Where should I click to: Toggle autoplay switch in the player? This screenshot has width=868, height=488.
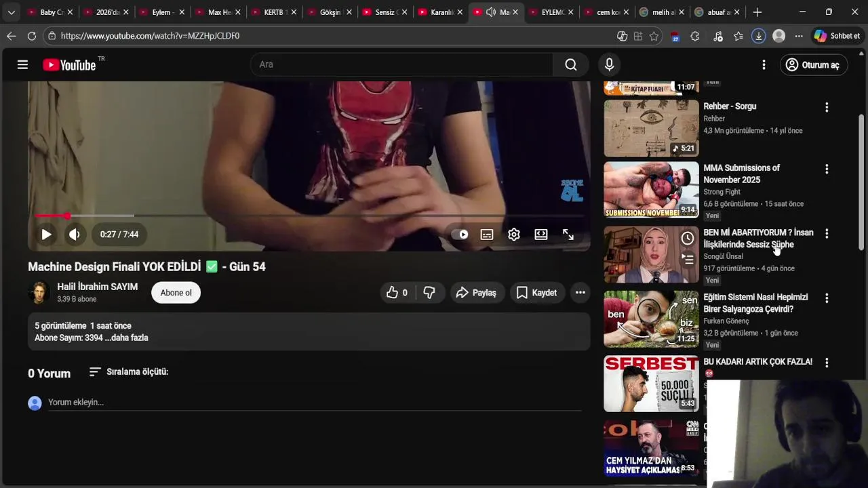pyautogui.click(x=460, y=235)
